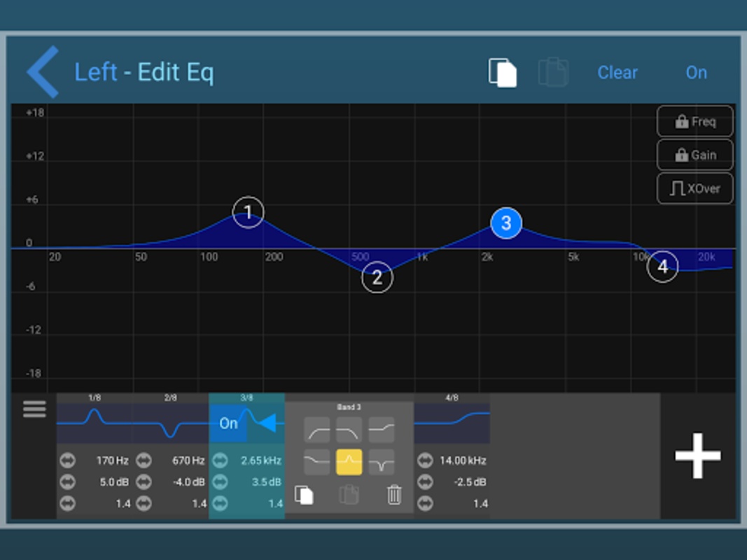Select band 4/8 curve thumbnail
Image resolution: width=747 pixels, height=560 pixels.
click(452, 421)
